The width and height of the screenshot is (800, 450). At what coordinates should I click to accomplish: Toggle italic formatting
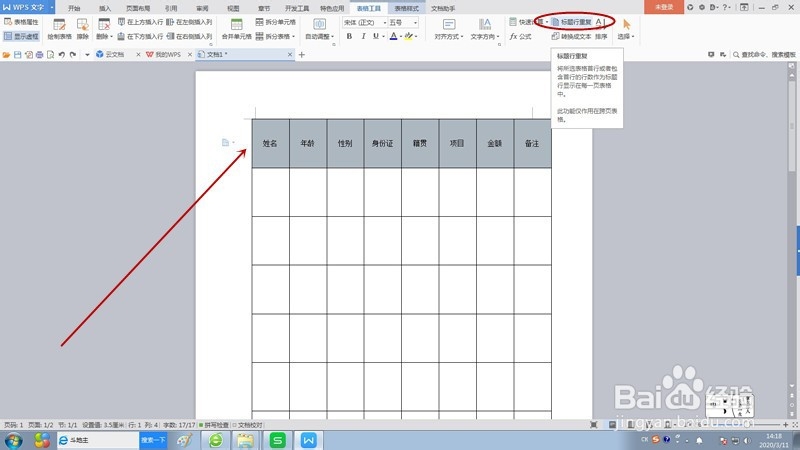(363, 36)
